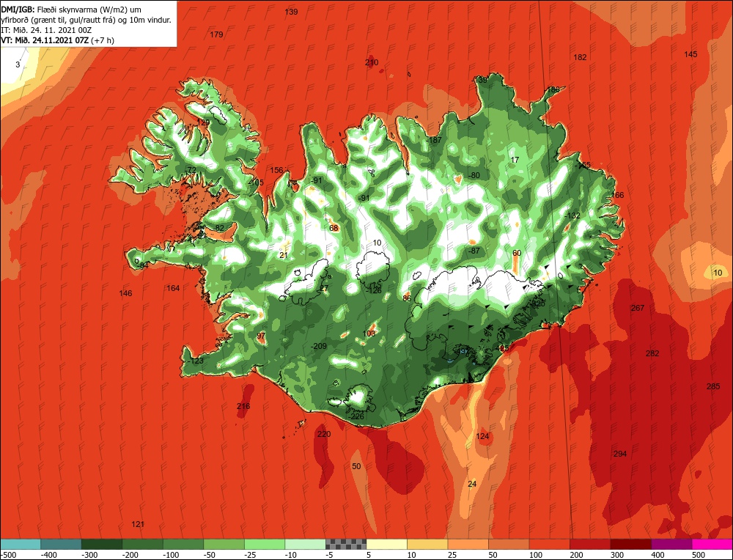Click the '-500' label in the legend
The height and width of the screenshot is (560, 733).
click(x=9, y=555)
